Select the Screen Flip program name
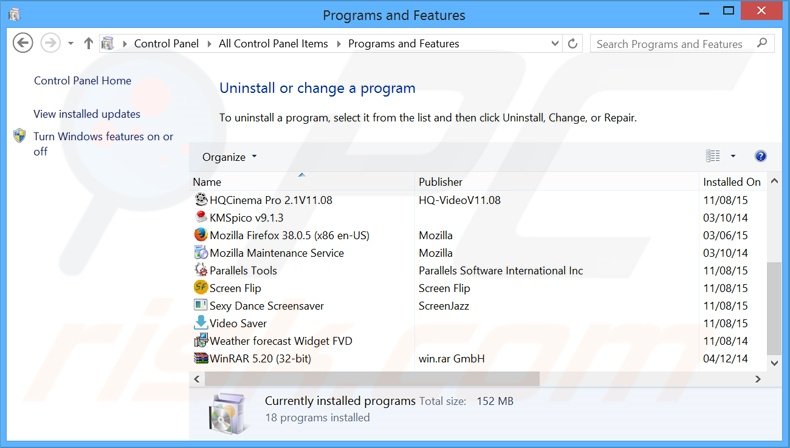Image resolution: width=790 pixels, height=448 pixels. [235, 288]
